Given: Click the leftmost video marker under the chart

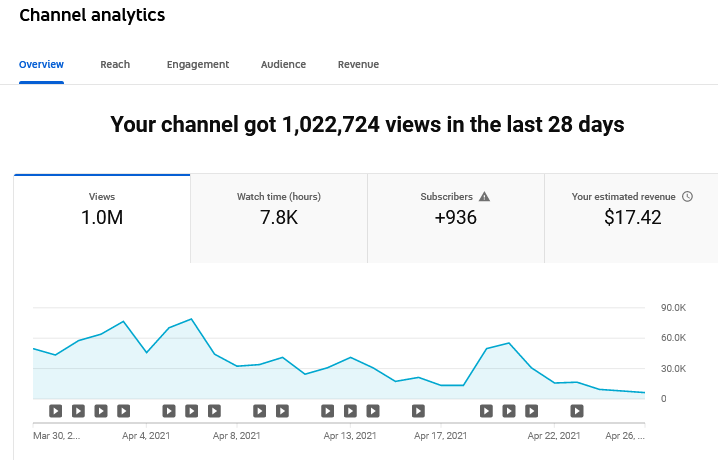Looking at the screenshot, I should pos(55,410).
